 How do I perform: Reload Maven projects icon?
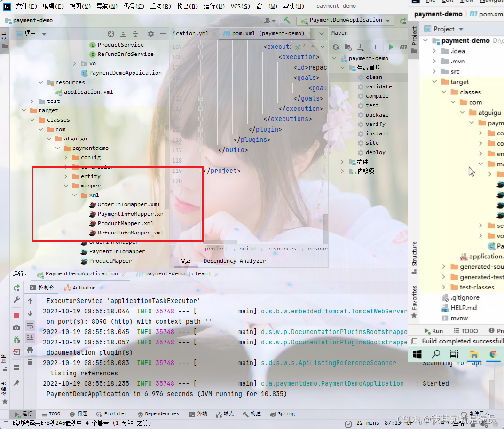(336, 47)
